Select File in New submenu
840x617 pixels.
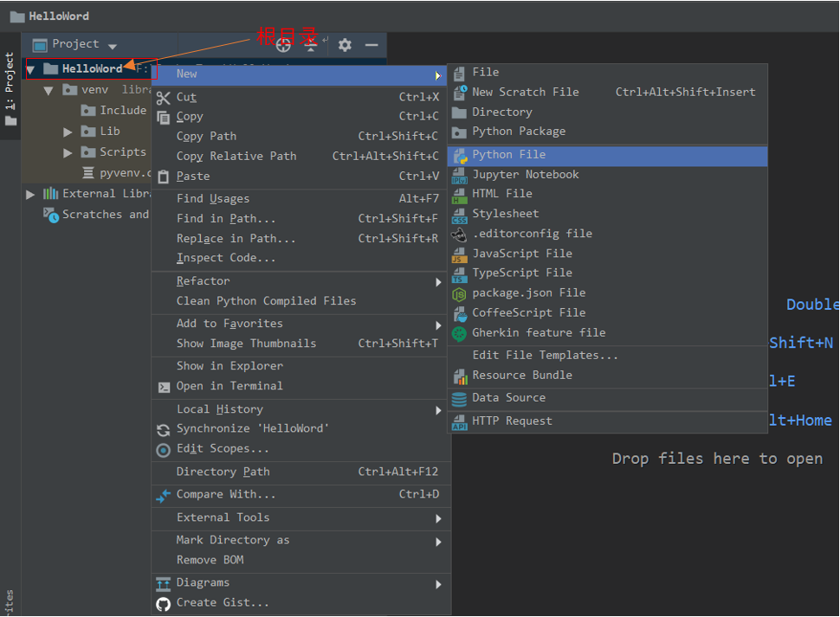(x=608, y=73)
